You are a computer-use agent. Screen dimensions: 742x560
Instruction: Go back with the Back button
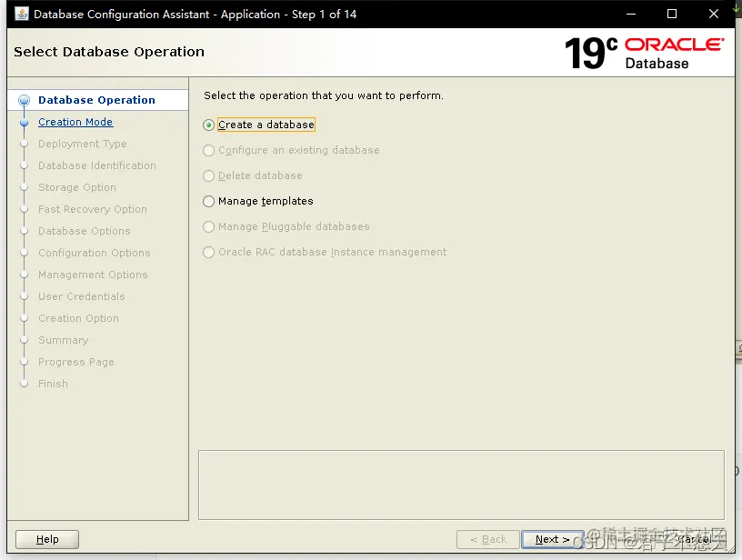(x=488, y=539)
